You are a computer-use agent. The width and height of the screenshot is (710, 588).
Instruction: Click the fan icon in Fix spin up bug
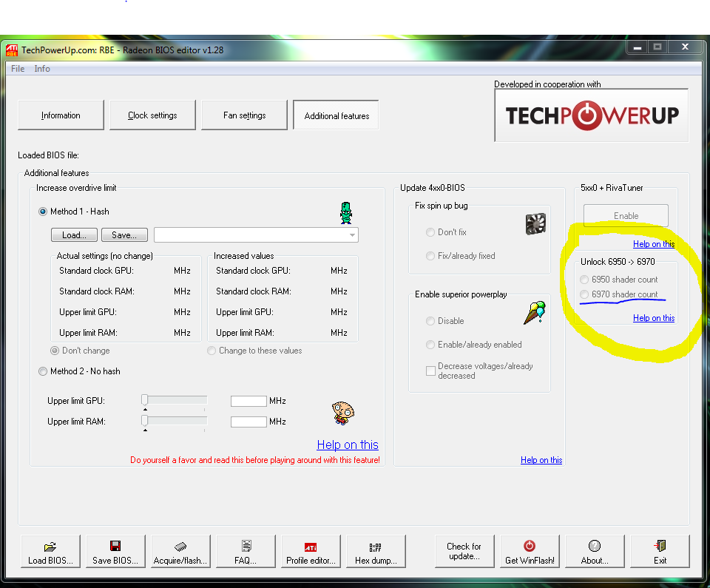coord(535,224)
